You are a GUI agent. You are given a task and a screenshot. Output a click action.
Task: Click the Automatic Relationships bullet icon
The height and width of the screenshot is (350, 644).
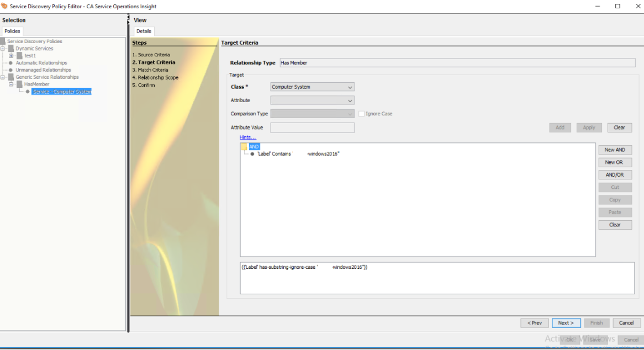(11, 63)
